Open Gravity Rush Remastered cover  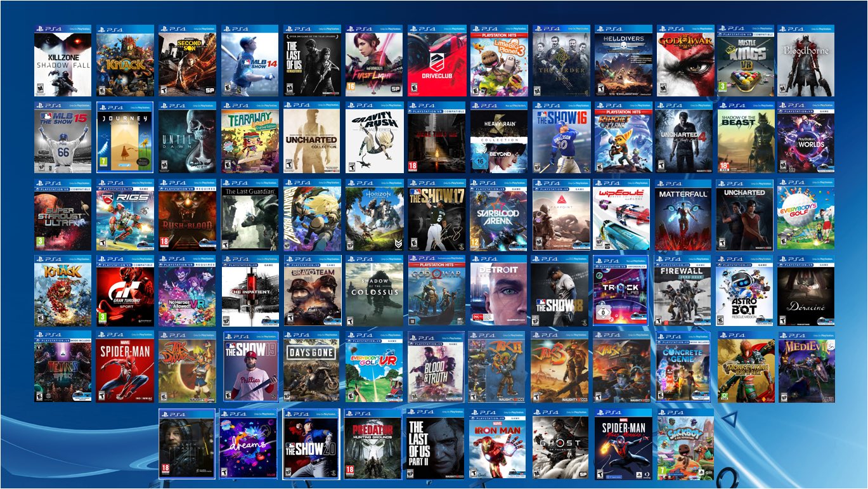click(374, 137)
